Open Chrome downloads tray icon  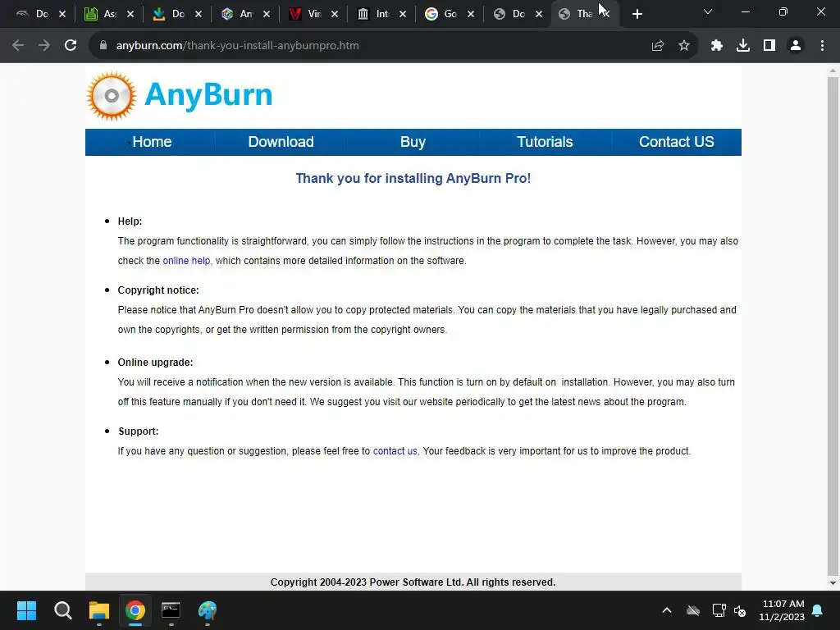pyautogui.click(x=743, y=46)
